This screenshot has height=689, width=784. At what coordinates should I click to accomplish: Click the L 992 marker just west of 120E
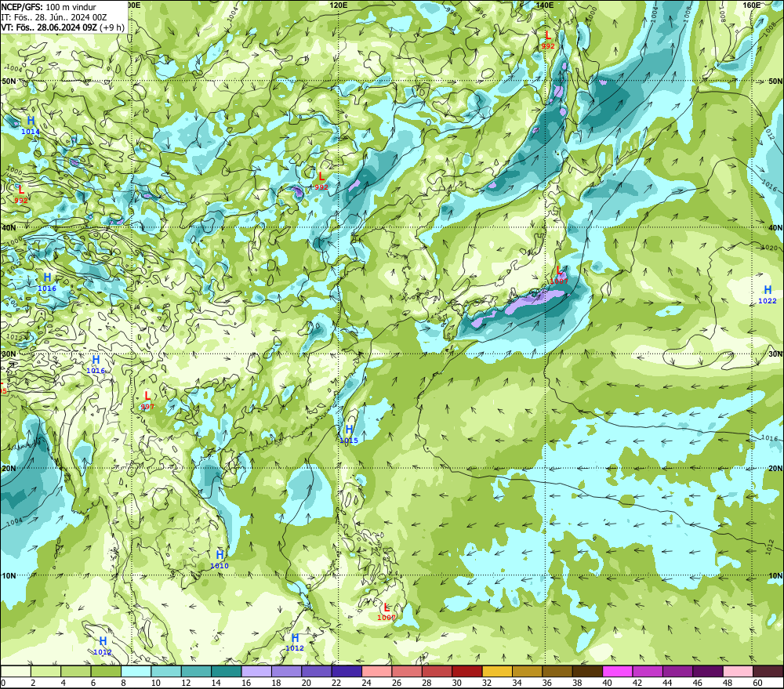[321, 182]
